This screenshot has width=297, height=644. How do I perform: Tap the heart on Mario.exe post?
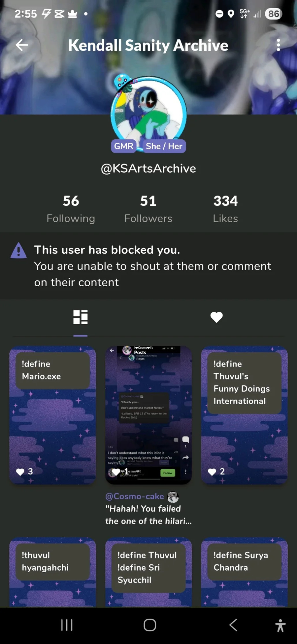coord(20,472)
